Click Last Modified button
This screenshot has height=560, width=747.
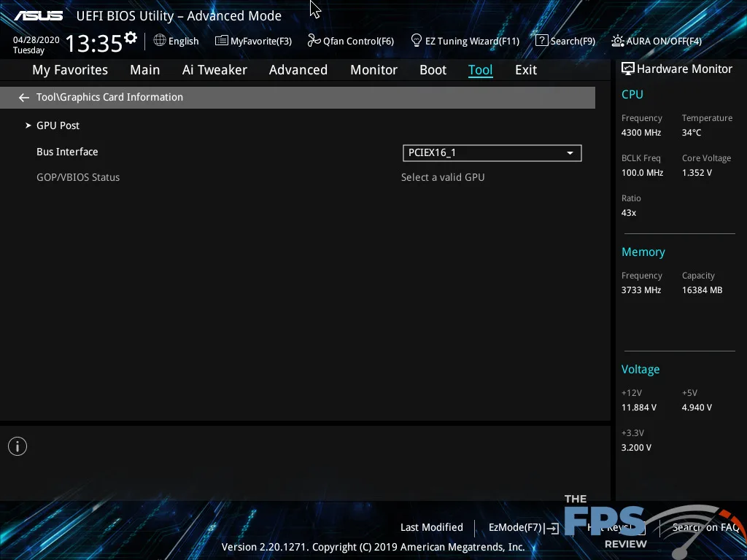pos(432,527)
